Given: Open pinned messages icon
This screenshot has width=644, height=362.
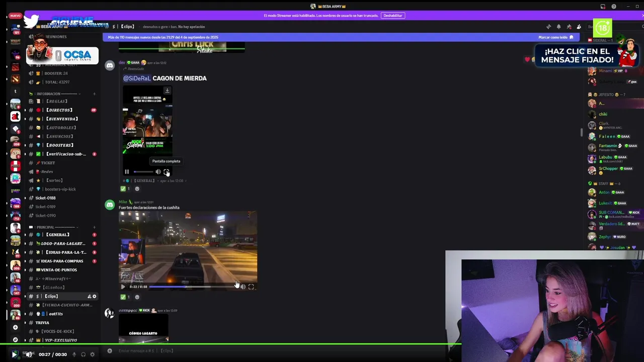Looking at the screenshot, I should point(569,27).
